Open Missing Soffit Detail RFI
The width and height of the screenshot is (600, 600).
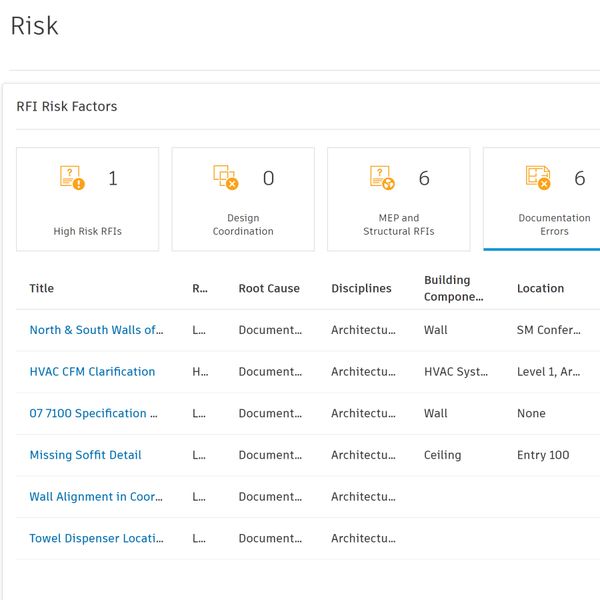85,455
